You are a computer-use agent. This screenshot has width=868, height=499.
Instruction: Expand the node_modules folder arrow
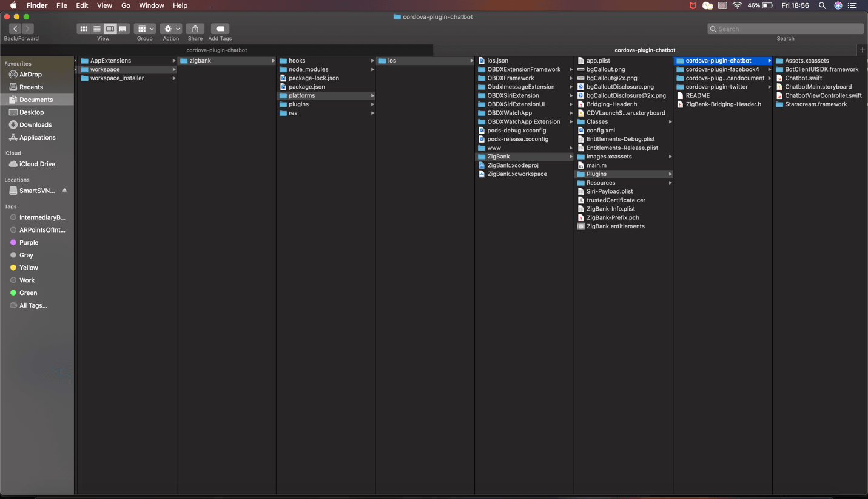(372, 70)
